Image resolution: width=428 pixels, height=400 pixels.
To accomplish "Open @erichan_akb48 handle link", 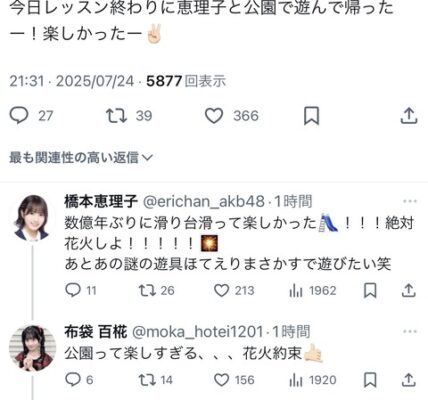I will 204,202.
